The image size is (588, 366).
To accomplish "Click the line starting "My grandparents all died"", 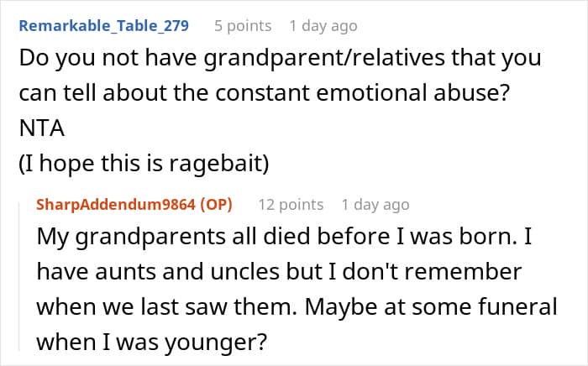I will [x=286, y=238].
